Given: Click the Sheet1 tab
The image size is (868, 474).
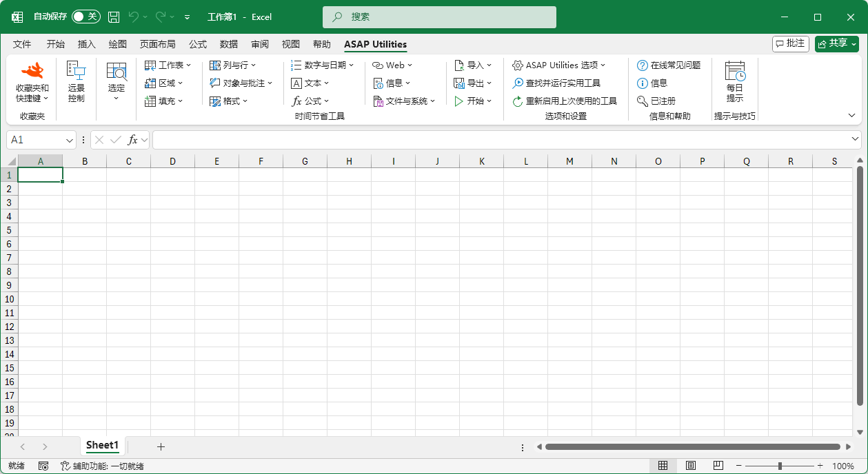Looking at the screenshot, I should (x=102, y=446).
